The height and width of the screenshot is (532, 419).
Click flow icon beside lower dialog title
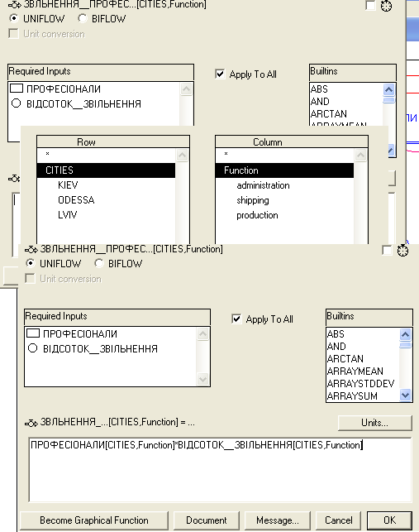pyautogui.click(x=31, y=250)
